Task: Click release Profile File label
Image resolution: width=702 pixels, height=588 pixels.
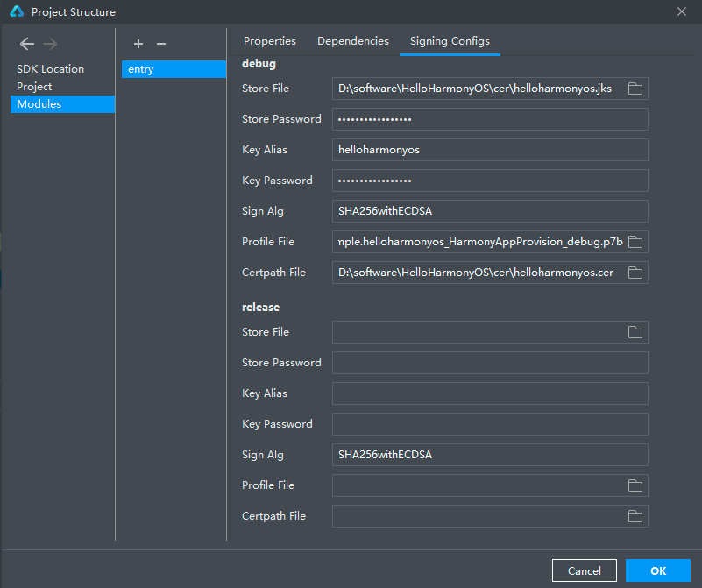Action: [267, 485]
